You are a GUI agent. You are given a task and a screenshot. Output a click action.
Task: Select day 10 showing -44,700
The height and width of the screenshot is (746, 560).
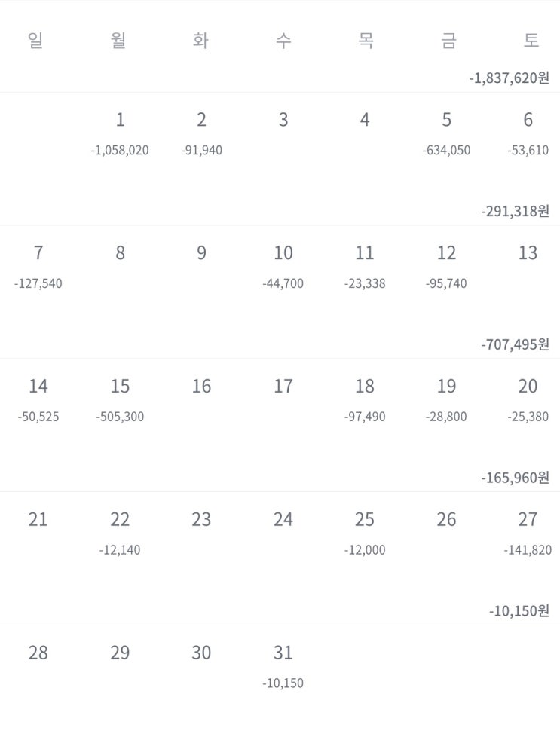[x=283, y=267]
